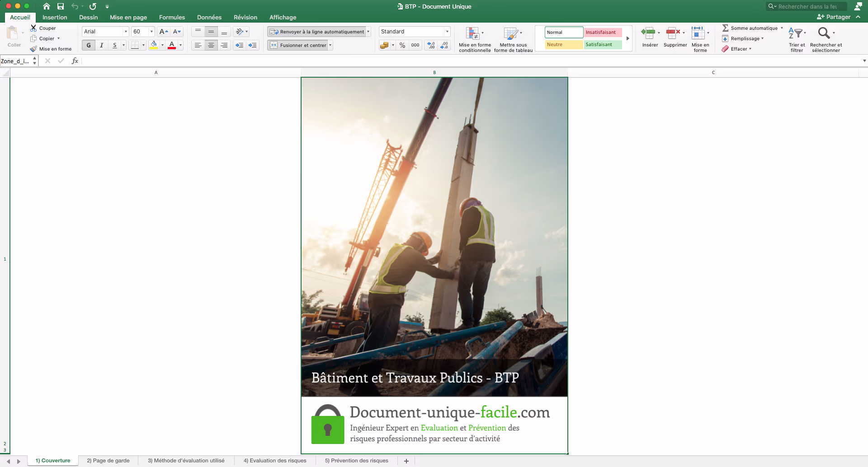Increase font size with the A▲ icon
Viewport: 868px width, 467px height.
point(164,32)
